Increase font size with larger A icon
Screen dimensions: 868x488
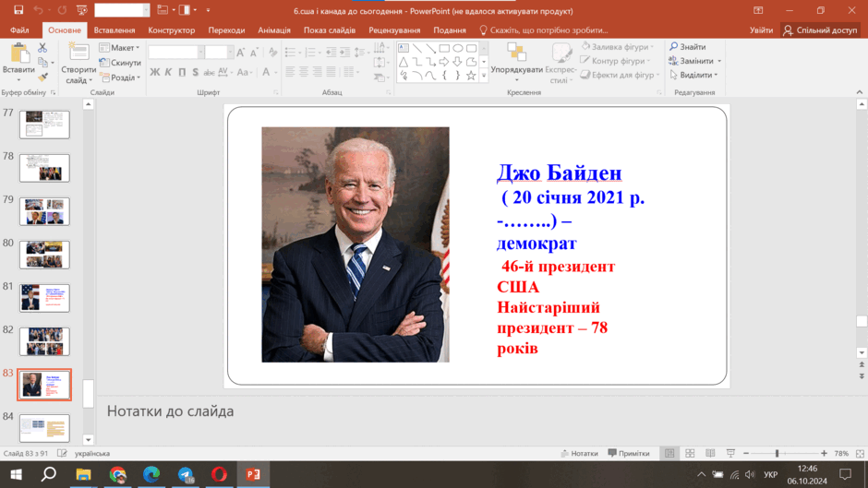click(240, 53)
